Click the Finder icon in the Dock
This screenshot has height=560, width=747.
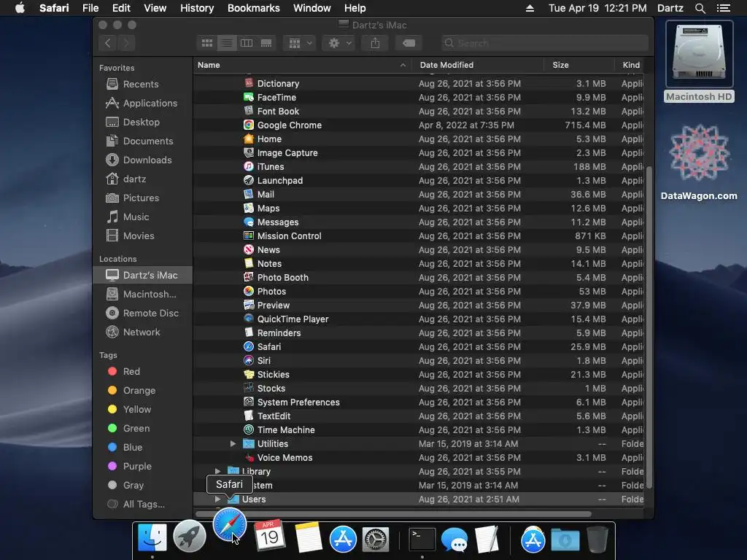pos(152,537)
